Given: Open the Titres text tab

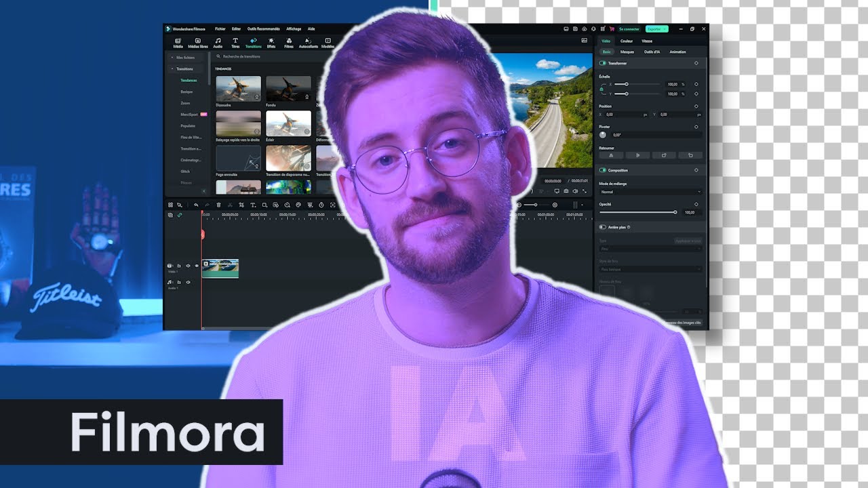Looking at the screenshot, I should (235, 43).
